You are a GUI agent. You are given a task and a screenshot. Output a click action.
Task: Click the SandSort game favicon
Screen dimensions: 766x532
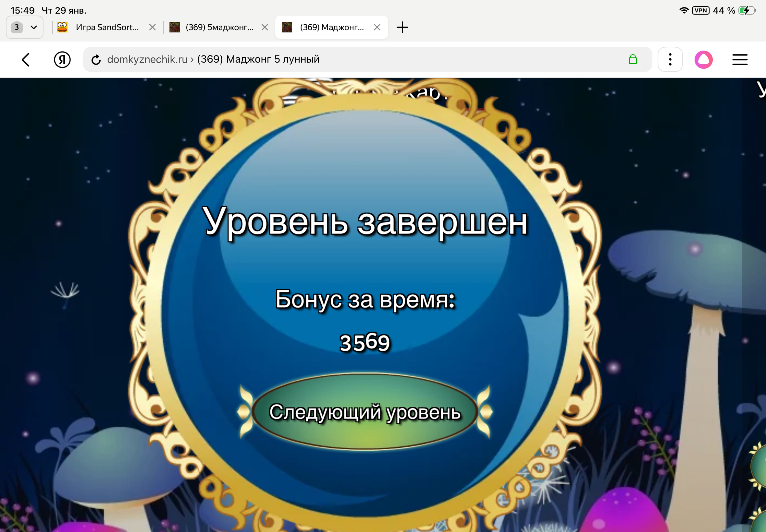coord(63,27)
